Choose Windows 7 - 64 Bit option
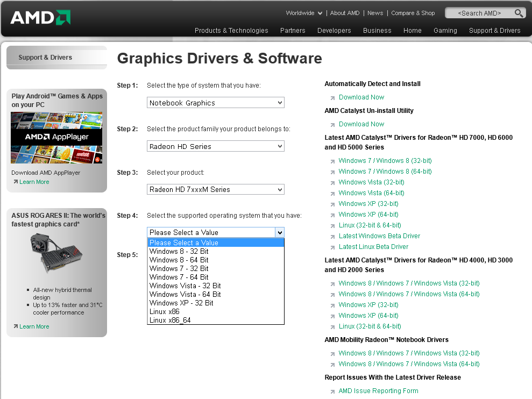The width and height of the screenshot is (532, 399). 216,277
